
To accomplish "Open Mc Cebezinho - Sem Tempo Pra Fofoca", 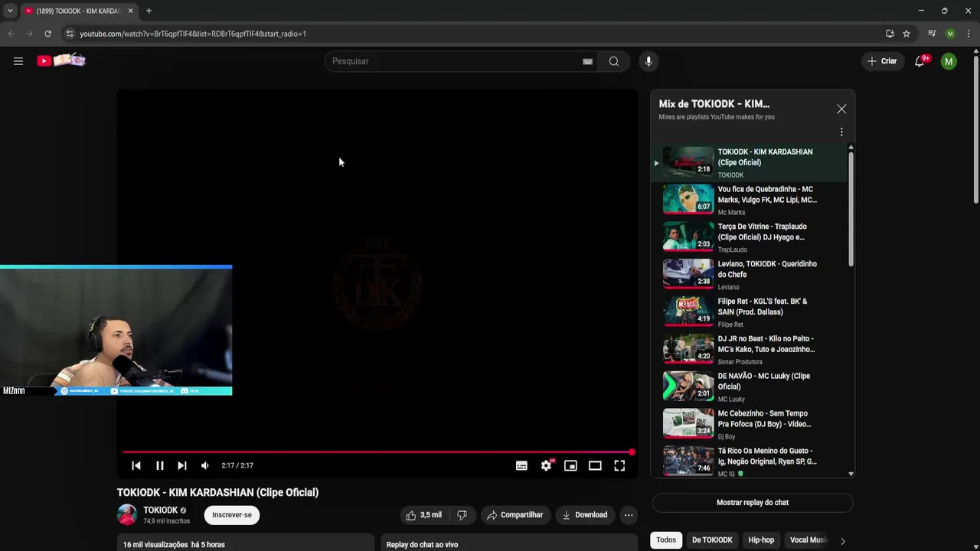I will click(x=750, y=425).
